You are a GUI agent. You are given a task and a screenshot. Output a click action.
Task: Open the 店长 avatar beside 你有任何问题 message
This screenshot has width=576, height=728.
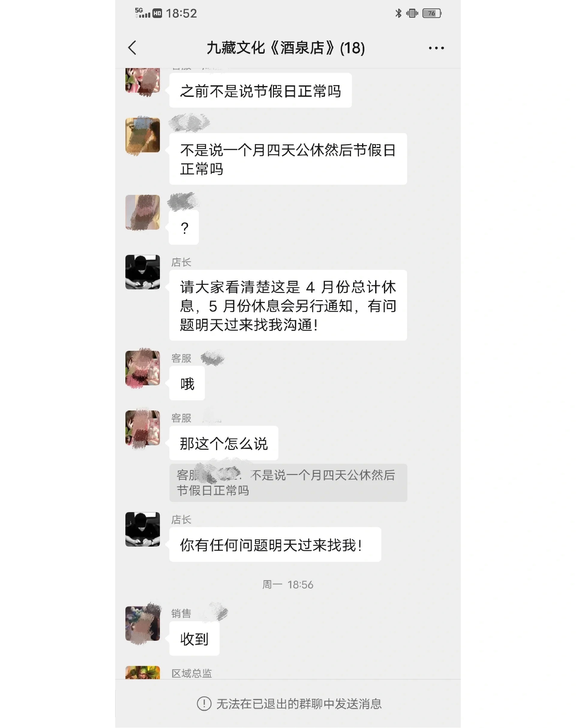[x=143, y=529]
